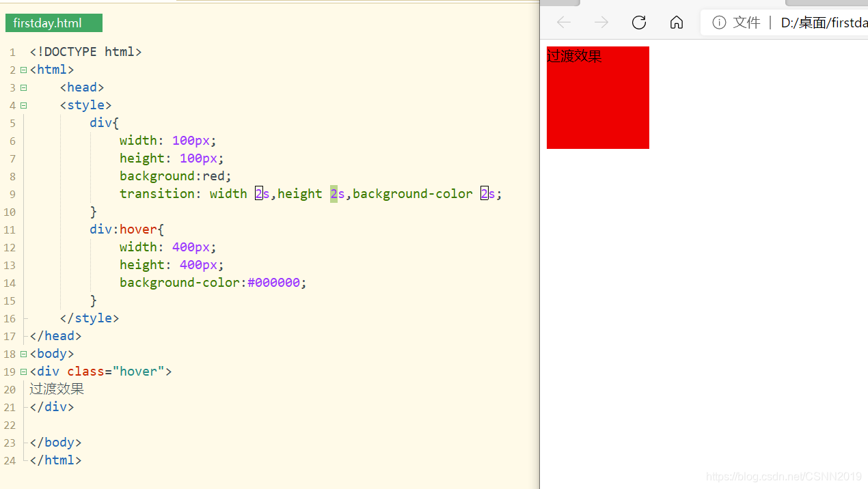Click the 'transition' property name
This screenshot has height=489, width=868.
(x=157, y=194)
